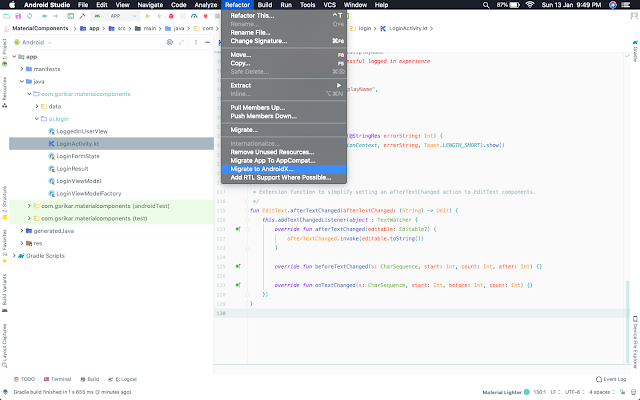Expand Gradle Scripts node
The width and height of the screenshot is (640, 400).
coord(14,256)
